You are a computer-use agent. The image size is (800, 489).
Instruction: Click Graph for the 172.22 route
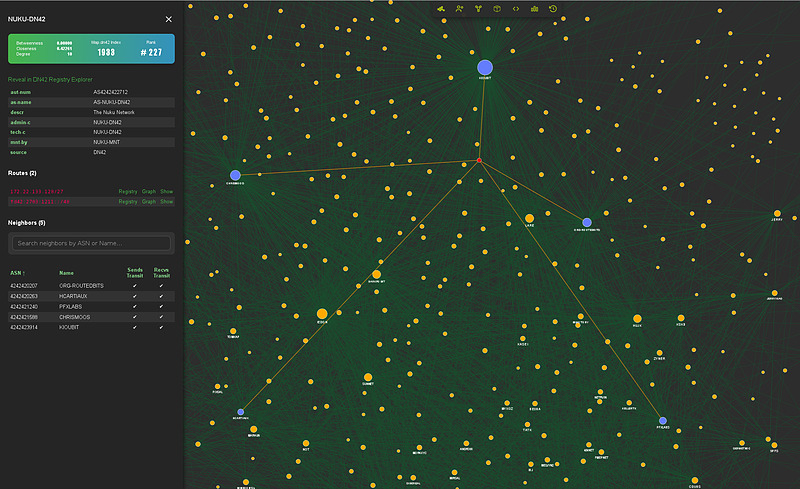click(x=149, y=190)
